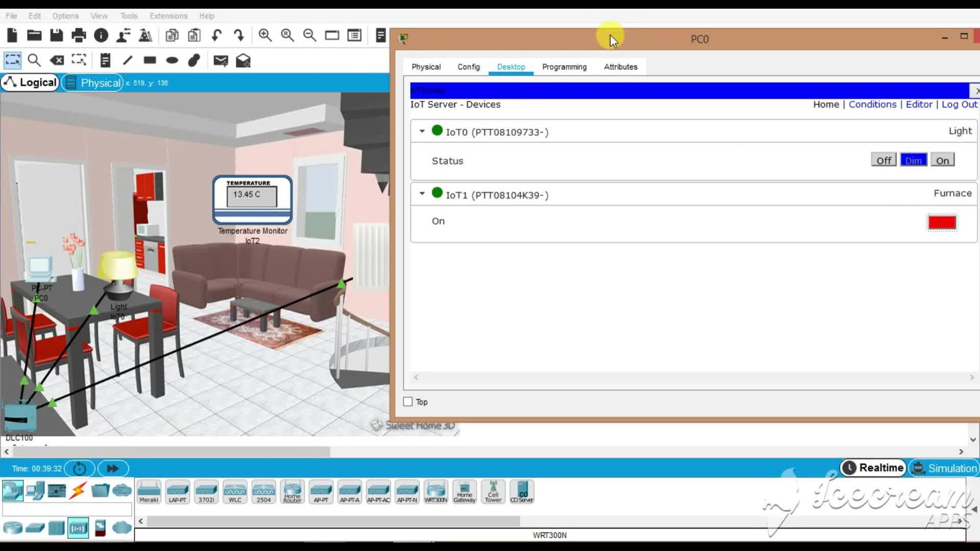Collapse the IoT1 Furnace device entry

click(x=422, y=194)
